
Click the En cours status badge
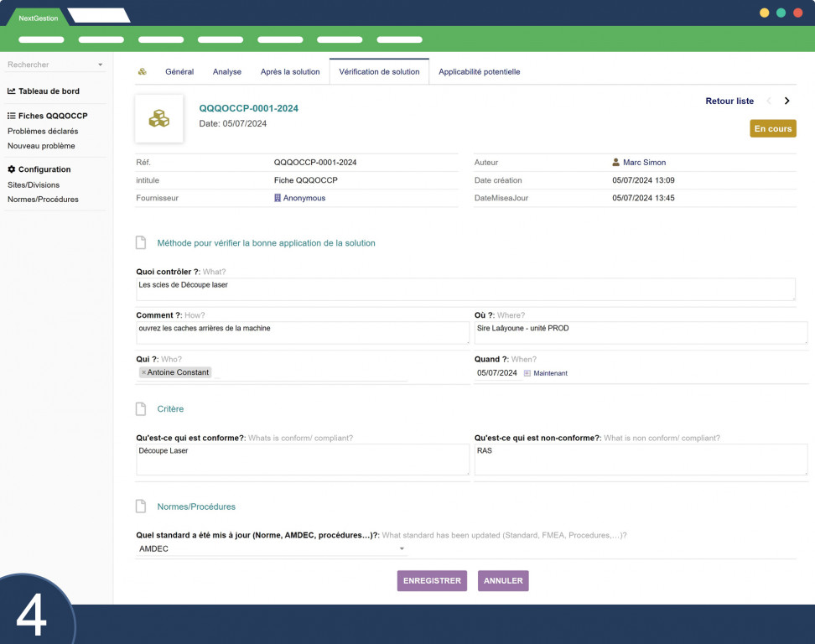(x=773, y=128)
